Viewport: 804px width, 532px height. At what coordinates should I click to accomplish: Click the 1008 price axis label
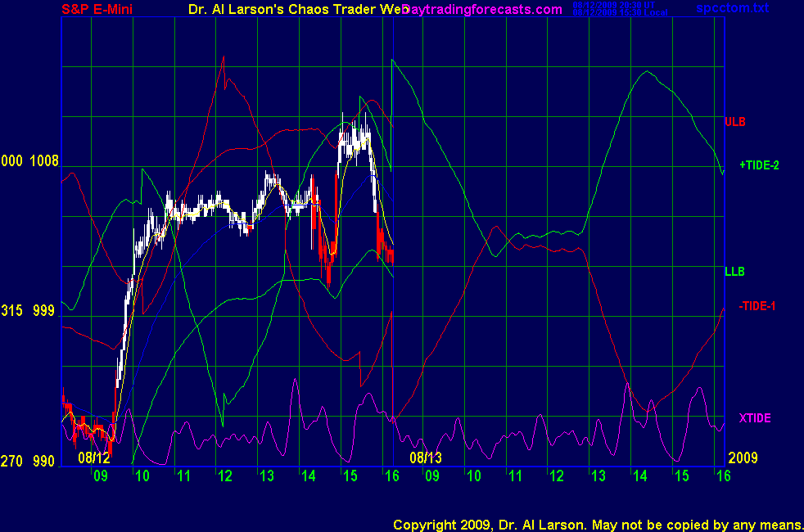tap(44, 161)
